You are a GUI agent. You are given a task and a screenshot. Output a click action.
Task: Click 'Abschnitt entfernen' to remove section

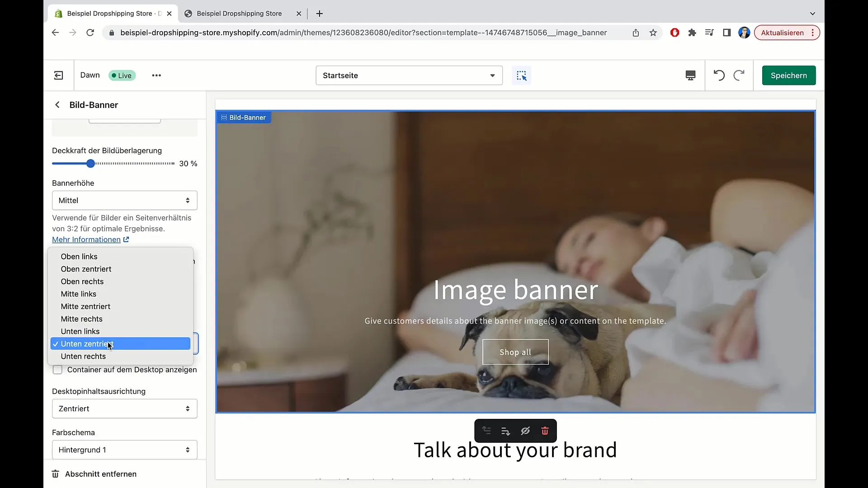click(x=101, y=474)
